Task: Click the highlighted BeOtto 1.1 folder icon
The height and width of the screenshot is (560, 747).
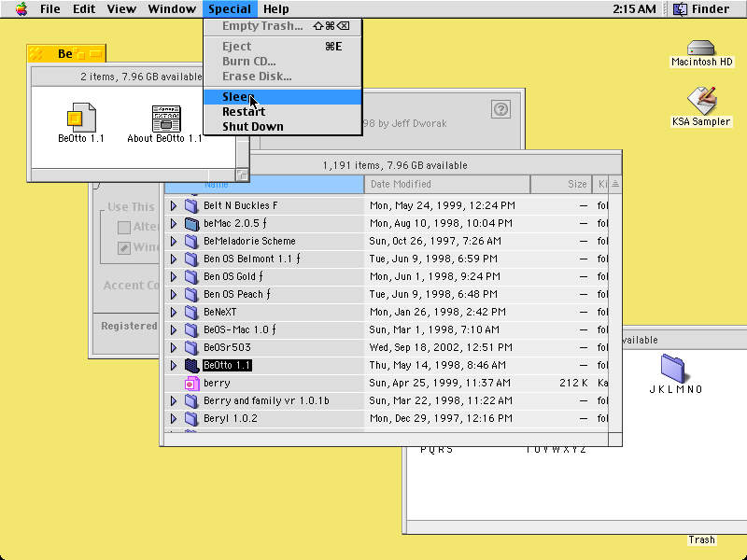Action: (x=191, y=365)
